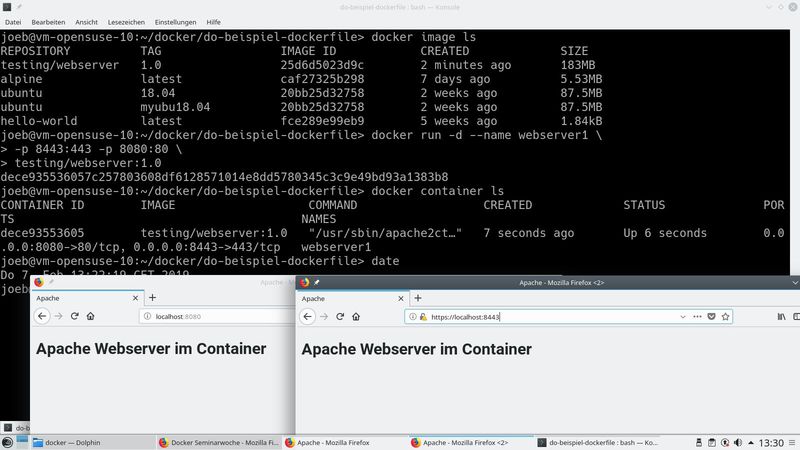The image size is (800, 450).
Task: Open the Firefox Library icon
Action: click(781, 316)
